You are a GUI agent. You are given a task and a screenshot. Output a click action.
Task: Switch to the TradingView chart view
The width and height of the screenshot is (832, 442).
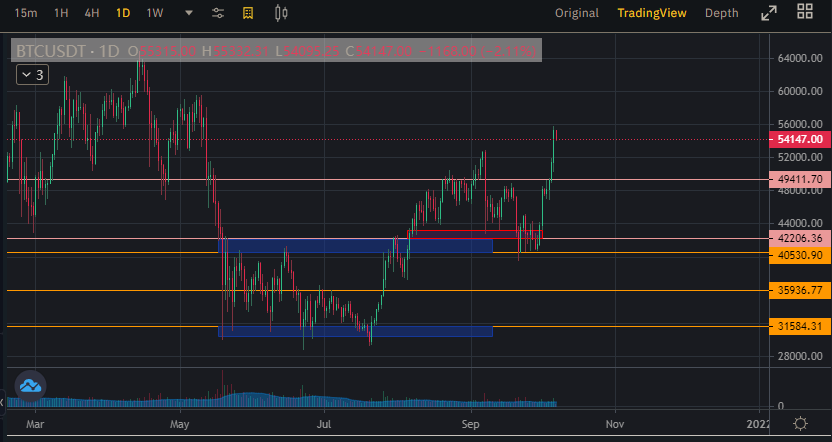pos(652,13)
